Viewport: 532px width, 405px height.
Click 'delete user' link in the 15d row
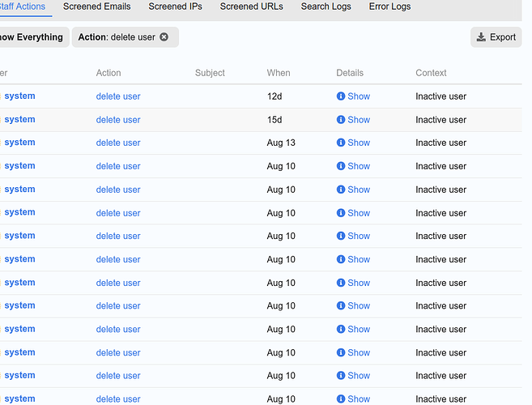[118, 120]
